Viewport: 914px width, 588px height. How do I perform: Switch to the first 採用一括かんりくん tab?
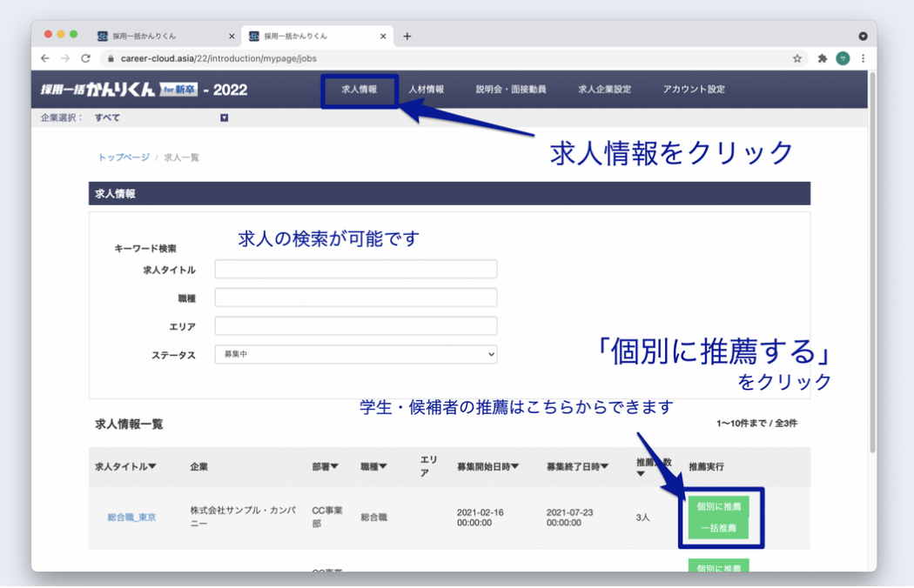click(157, 36)
